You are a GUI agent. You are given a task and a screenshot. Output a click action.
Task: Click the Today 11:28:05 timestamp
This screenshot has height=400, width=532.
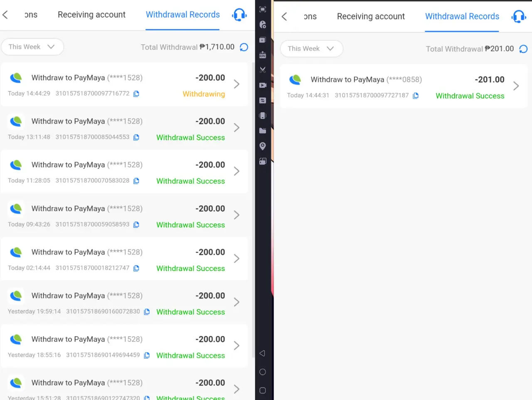click(x=29, y=181)
